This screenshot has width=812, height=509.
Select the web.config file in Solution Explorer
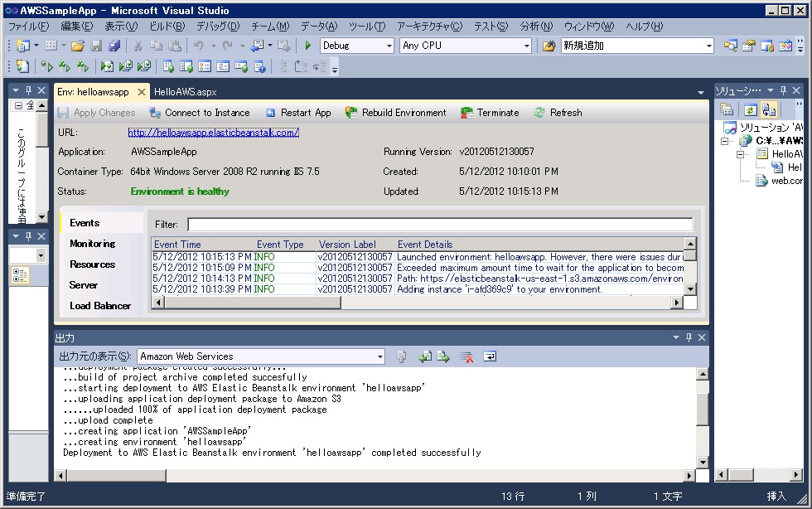click(x=780, y=181)
